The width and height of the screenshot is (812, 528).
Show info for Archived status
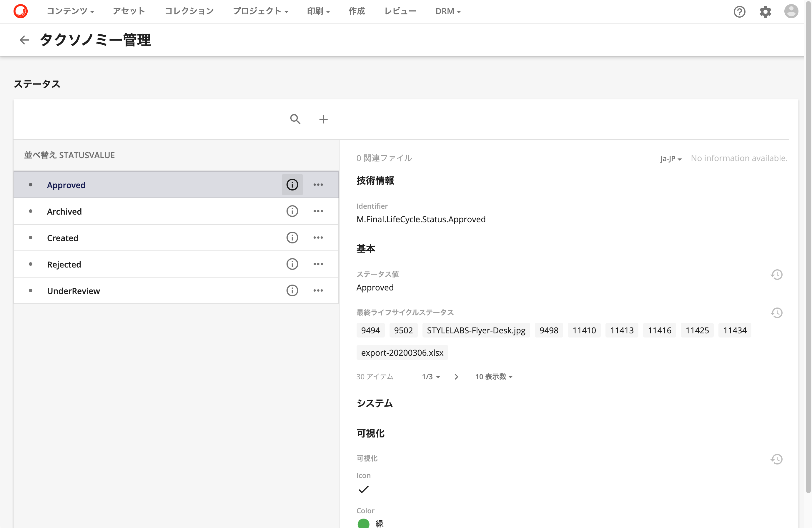(292, 211)
